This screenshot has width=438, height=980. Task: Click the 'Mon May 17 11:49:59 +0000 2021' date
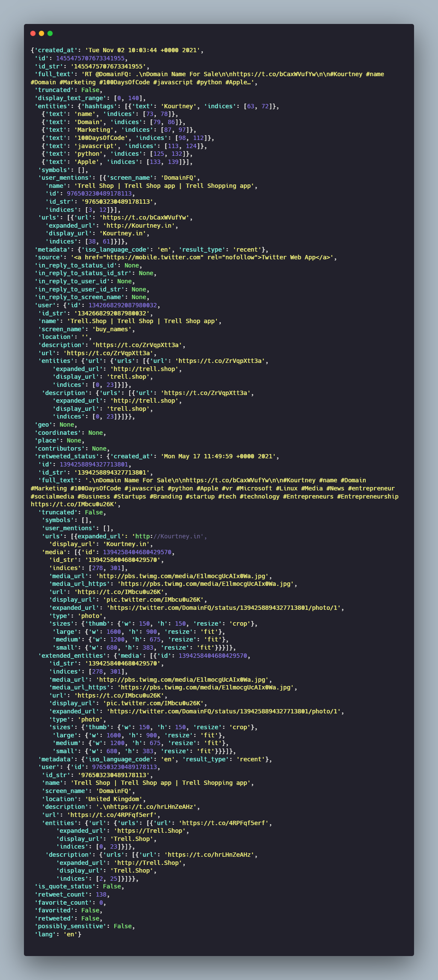point(219,456)
